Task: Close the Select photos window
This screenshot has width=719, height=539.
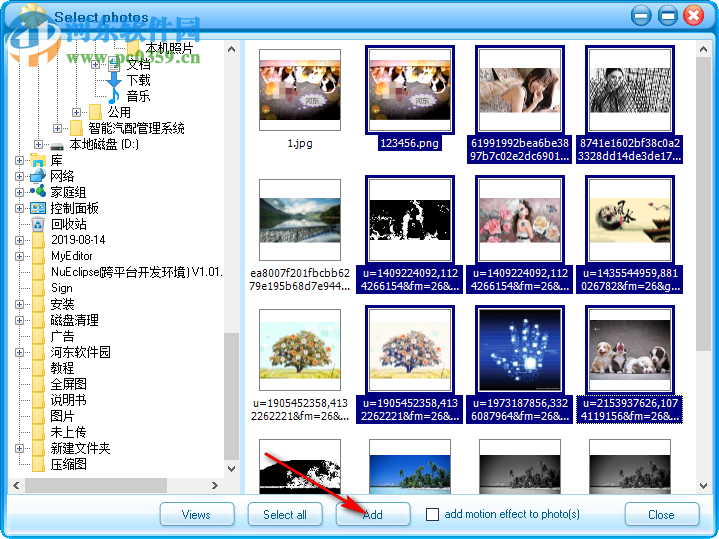Action: 693,16
